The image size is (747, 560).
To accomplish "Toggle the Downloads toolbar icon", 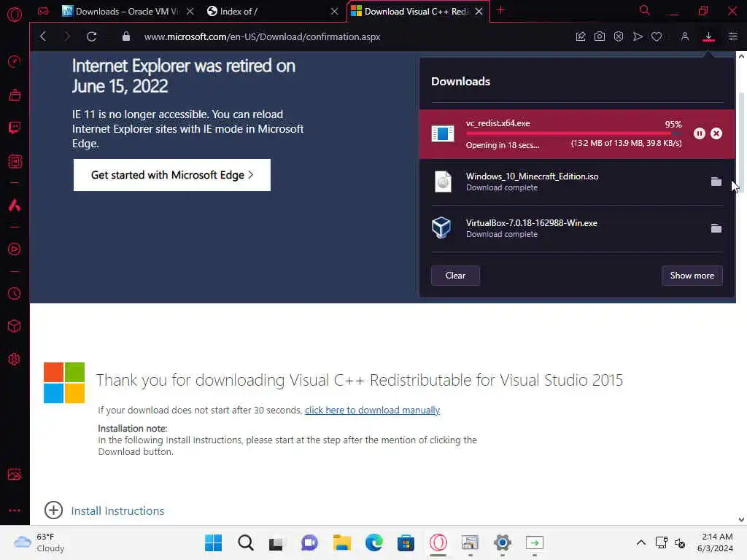I will coord(708,36).
